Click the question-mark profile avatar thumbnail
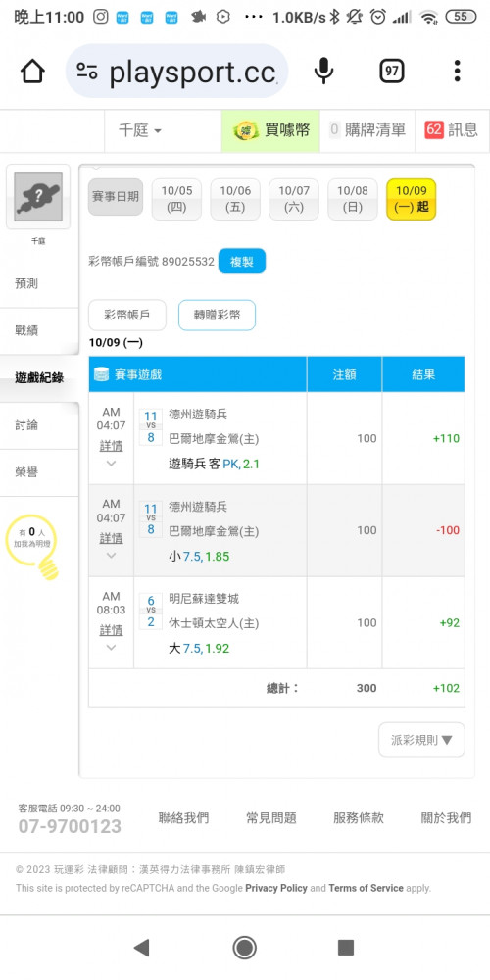 tap(38, 197)
